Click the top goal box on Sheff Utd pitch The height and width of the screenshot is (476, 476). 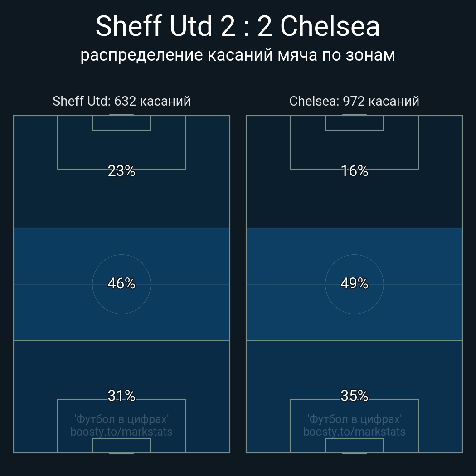121,123
